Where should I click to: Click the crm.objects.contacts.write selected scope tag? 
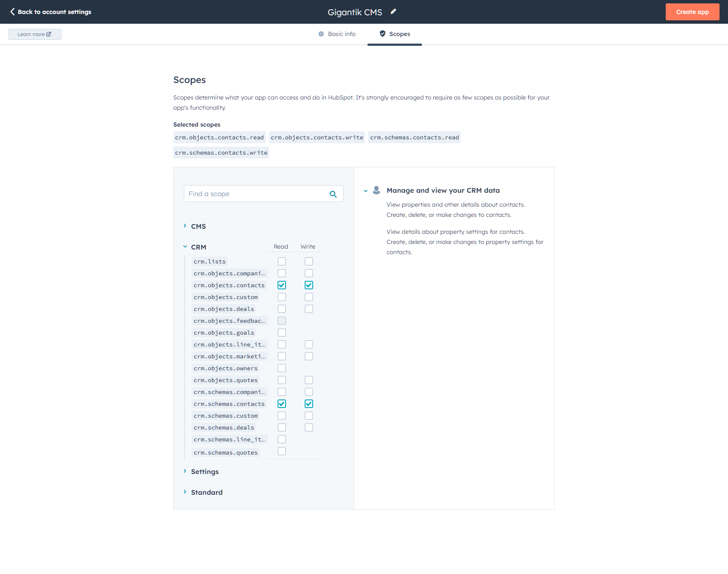click(x=317, y=137)
